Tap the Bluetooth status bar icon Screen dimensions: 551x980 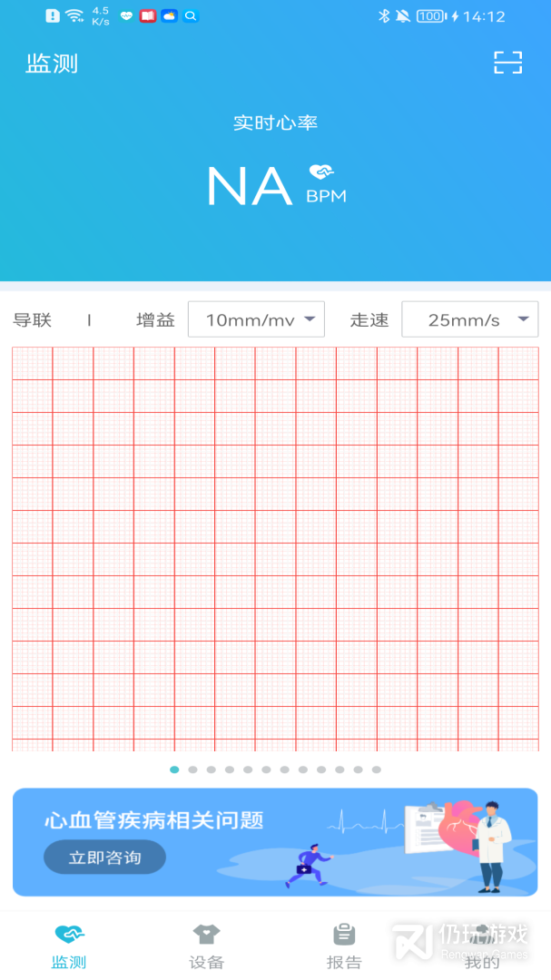tap(383, 16)
